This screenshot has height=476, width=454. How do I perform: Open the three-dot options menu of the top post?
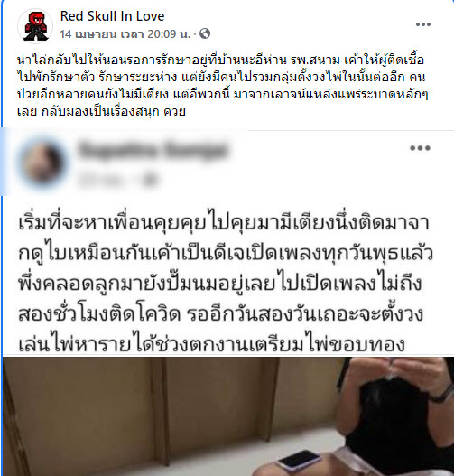(423, 24)
